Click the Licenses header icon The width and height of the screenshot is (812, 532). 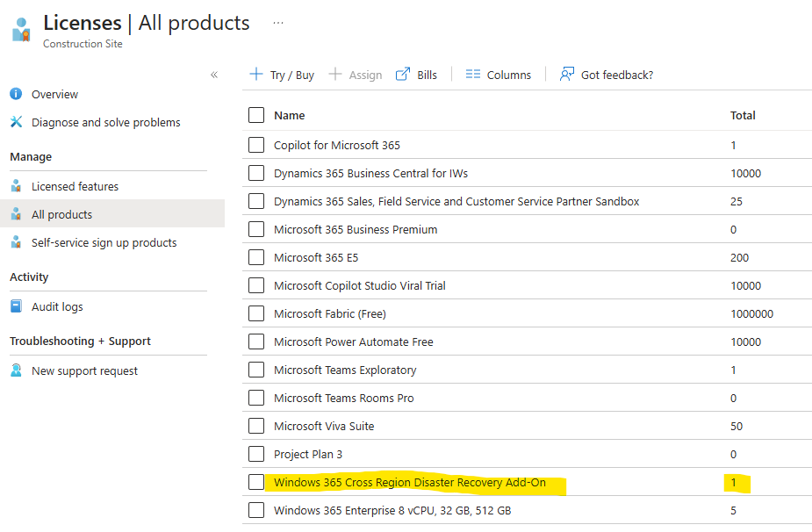point(21,30)
